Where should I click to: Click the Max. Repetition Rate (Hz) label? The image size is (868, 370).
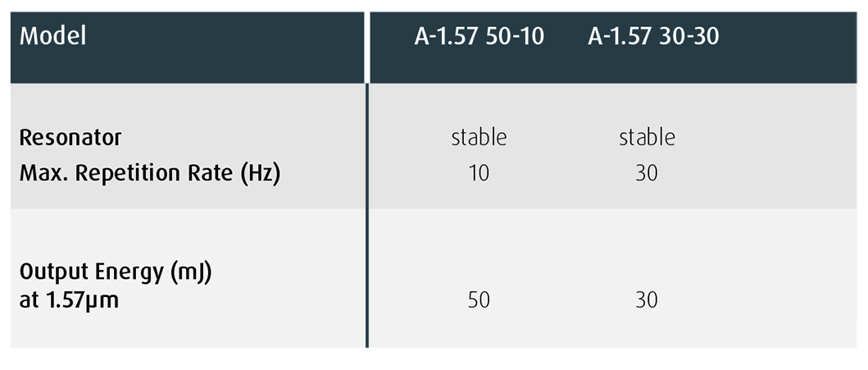coord(150,174)
